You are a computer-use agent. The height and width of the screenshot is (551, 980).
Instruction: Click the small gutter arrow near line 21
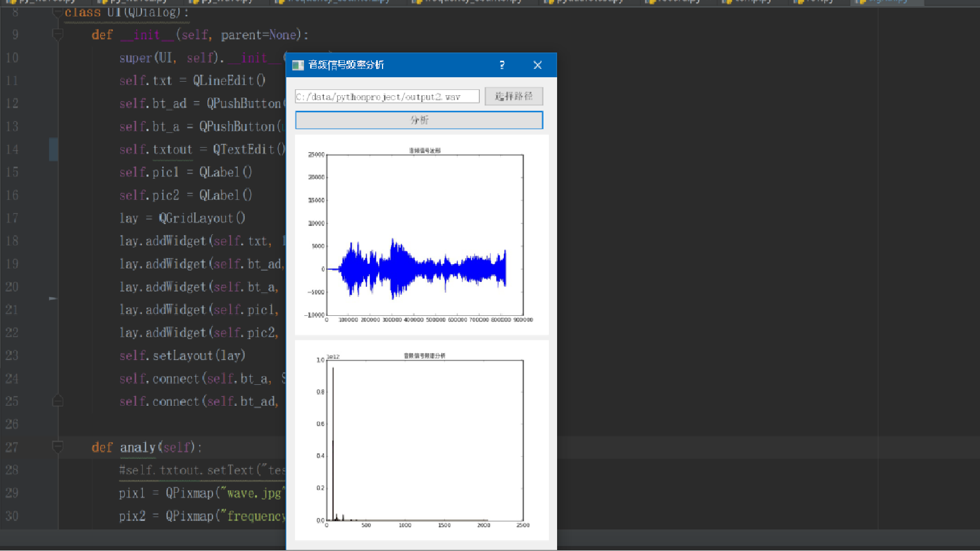pos(53,298)
